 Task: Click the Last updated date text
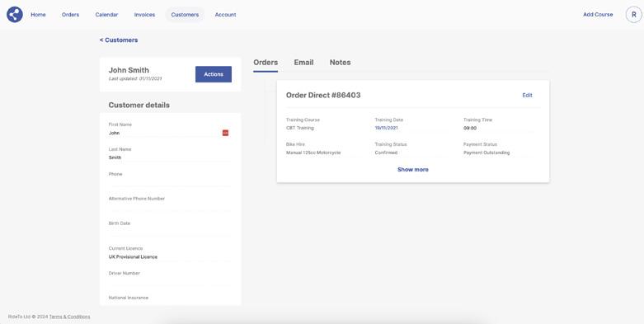tap(135, 78)
